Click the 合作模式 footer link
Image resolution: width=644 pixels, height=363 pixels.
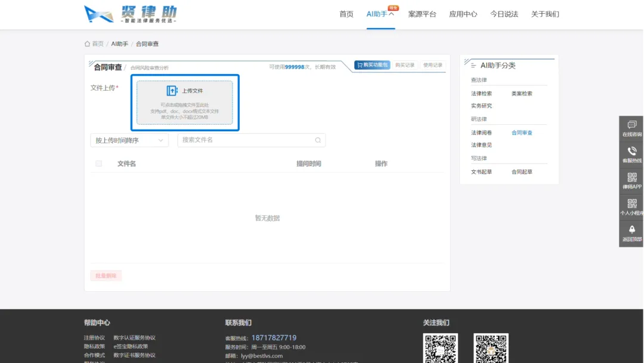tap(94, 355)
